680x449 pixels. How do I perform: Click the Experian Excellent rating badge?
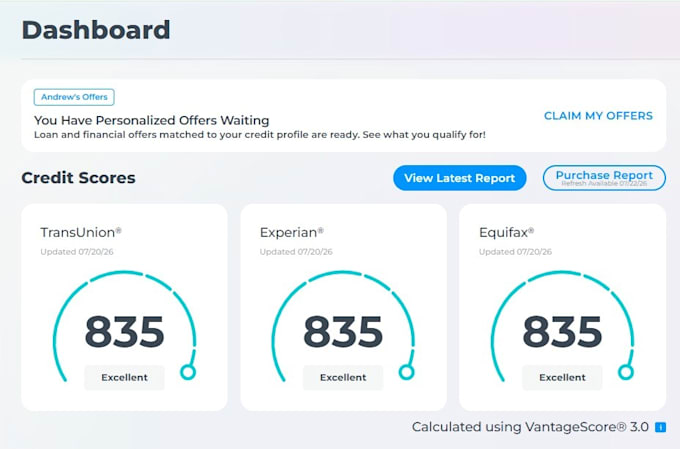(x=343, y=377)
